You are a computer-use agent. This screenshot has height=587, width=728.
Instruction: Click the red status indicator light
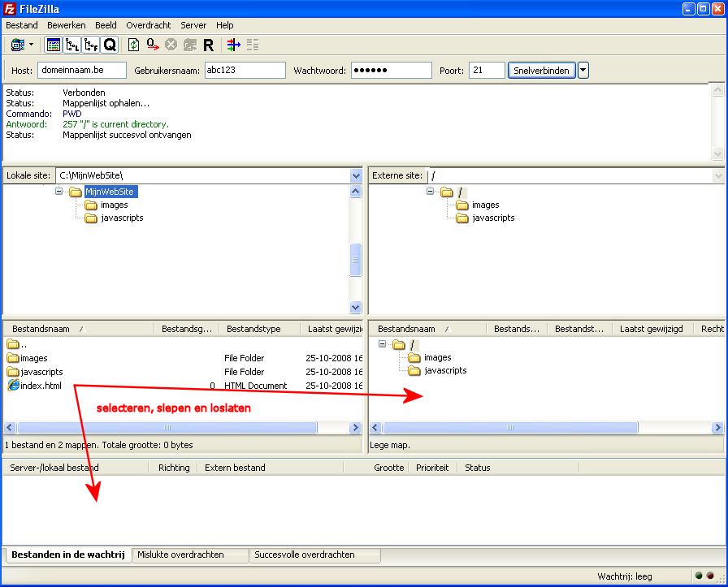pos(710,576)
